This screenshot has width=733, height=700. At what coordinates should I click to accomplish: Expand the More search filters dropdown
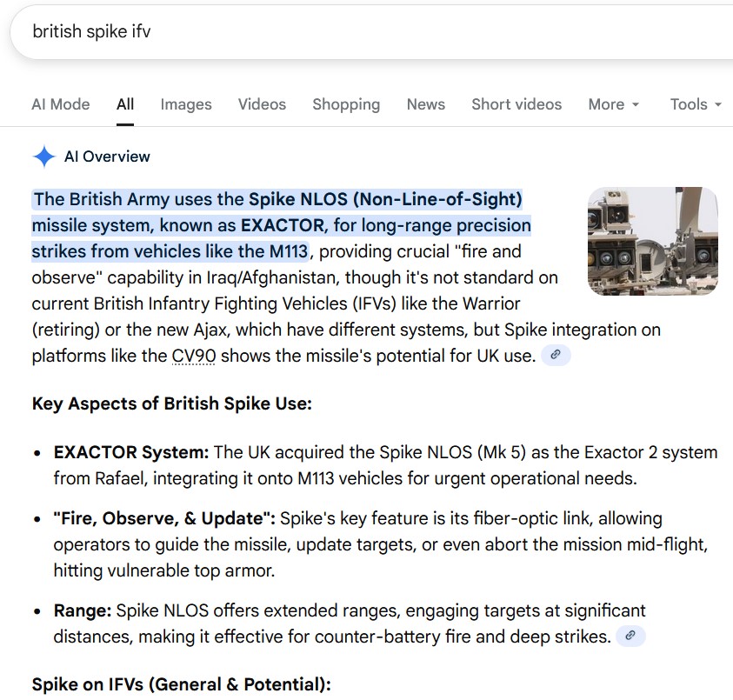[613, 104]
